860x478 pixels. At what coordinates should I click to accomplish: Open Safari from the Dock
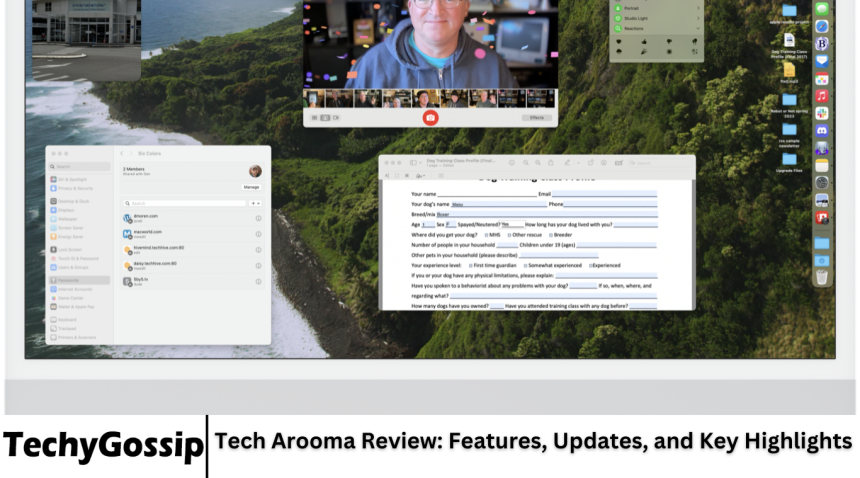pos(822,26)
